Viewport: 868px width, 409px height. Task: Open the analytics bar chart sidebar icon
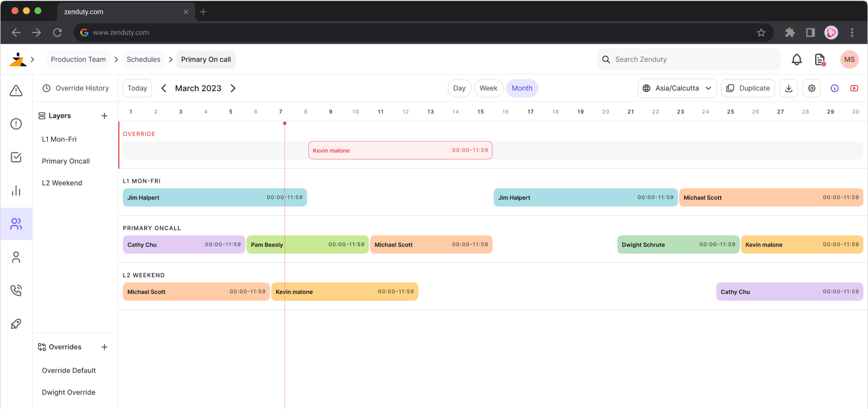tap(16, 190)
